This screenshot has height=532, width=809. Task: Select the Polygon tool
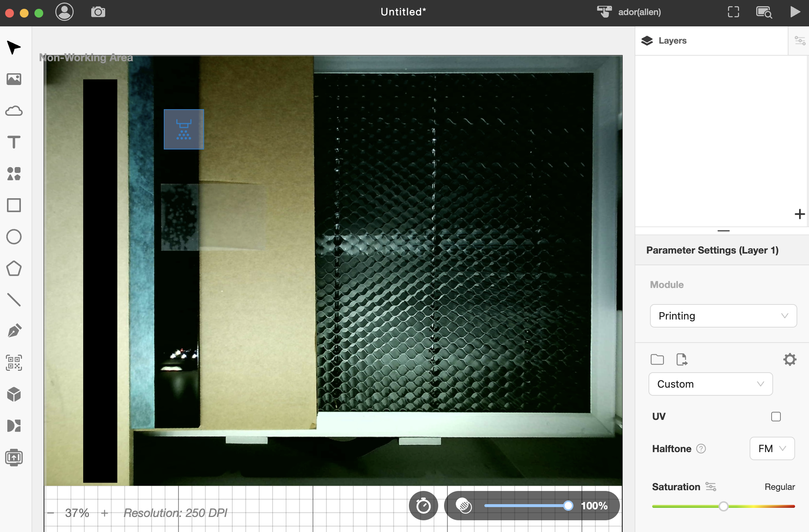click(x=14, y=268)
